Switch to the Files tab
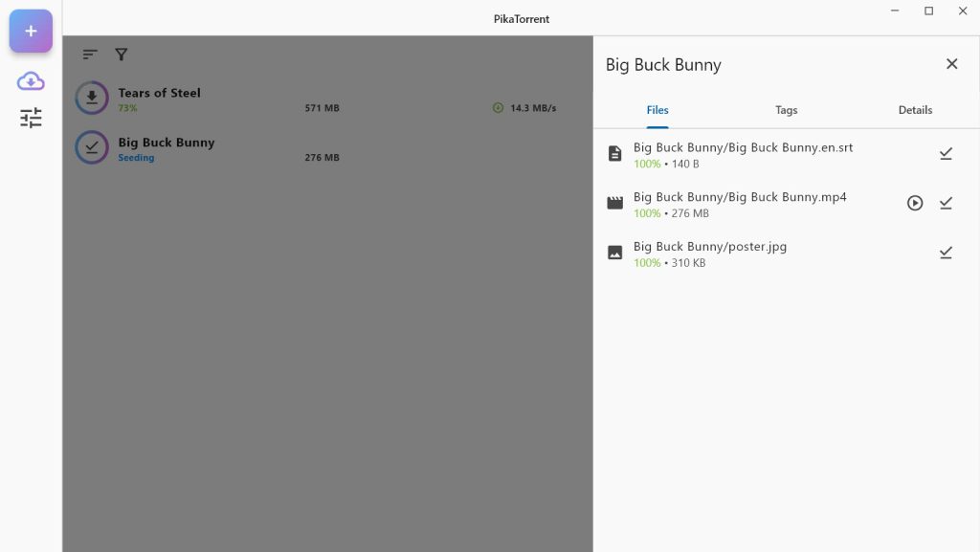 657,110
